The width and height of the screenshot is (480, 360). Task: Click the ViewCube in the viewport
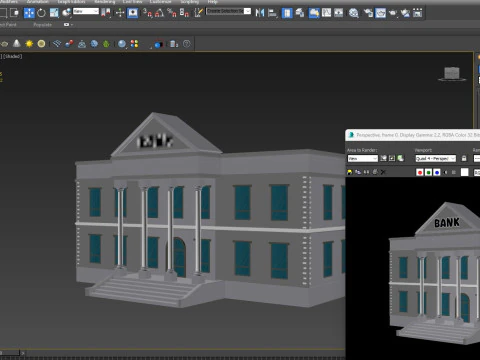pos(452,74)
